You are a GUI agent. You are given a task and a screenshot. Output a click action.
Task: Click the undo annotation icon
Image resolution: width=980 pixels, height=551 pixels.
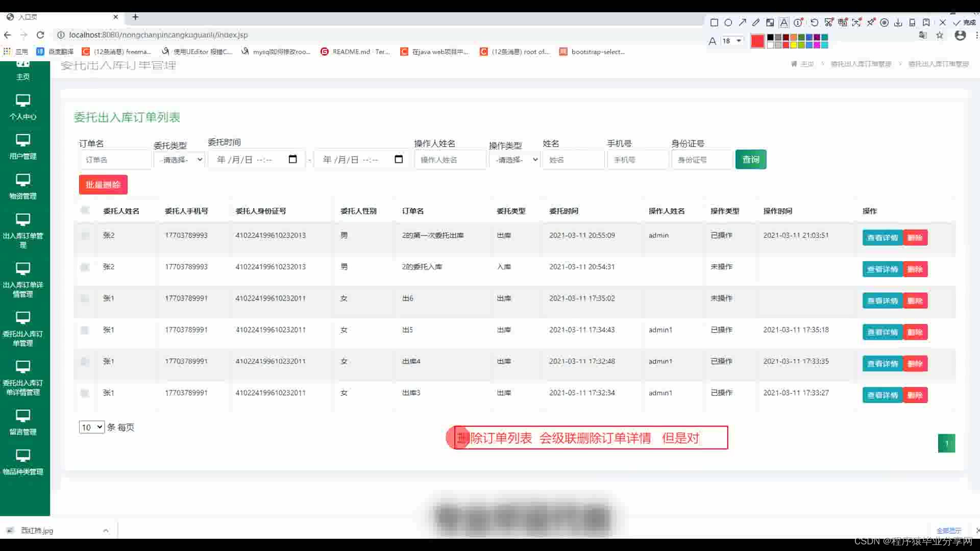pyautogui.click(x=814, y=22)
